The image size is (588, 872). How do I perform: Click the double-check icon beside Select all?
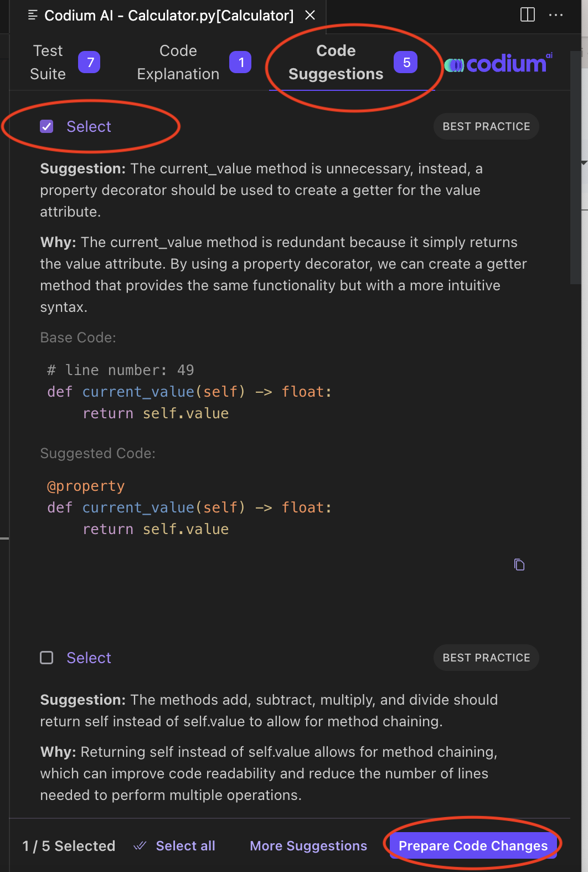[x=140, y=846]
